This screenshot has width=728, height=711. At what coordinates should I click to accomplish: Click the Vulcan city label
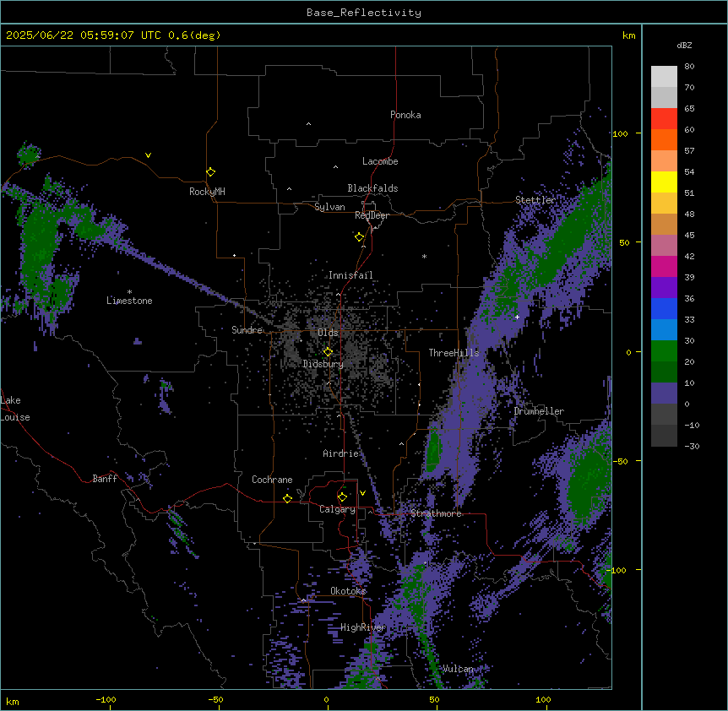coord(458,669)
